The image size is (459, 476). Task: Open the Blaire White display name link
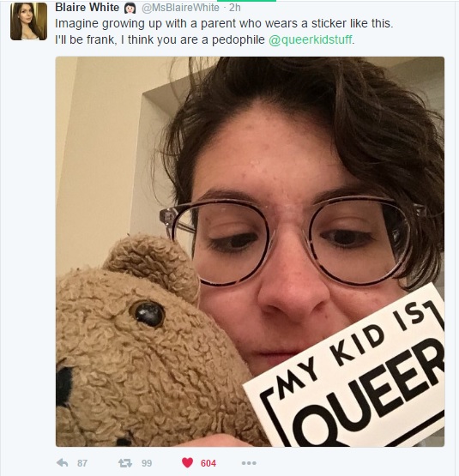[x=87, y=7]
